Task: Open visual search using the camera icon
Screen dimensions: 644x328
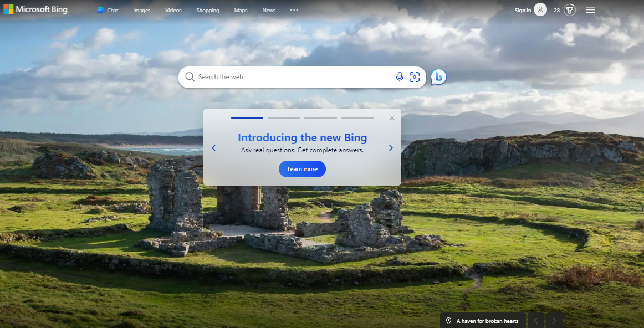Action: (415, 77)
